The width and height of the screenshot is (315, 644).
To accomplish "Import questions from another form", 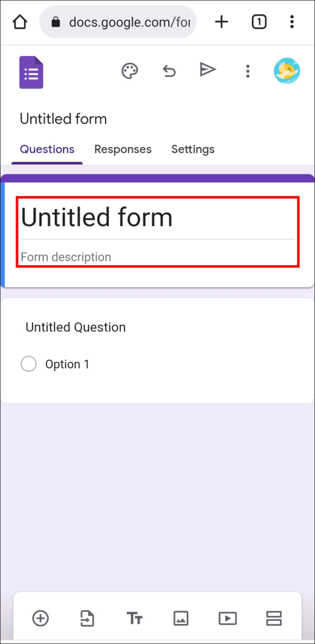I will tap(87, 618).
